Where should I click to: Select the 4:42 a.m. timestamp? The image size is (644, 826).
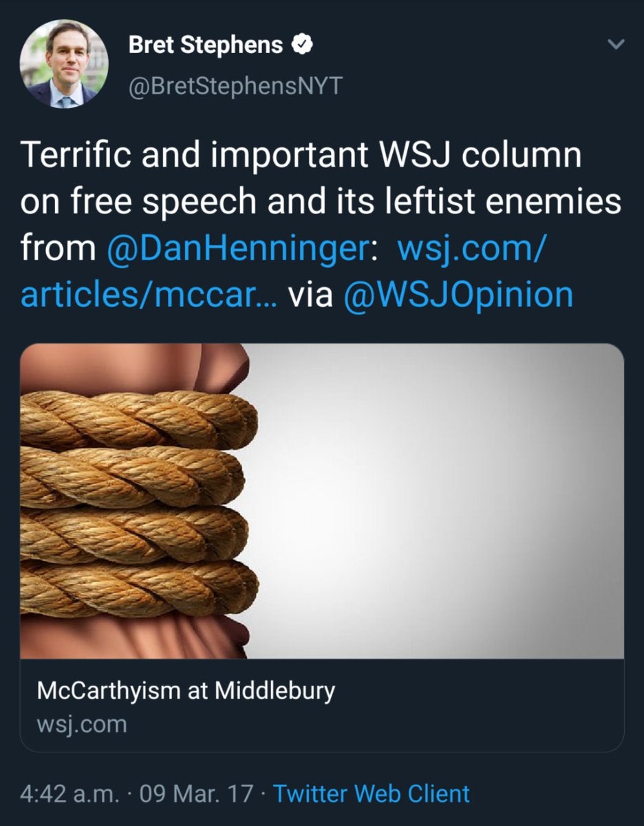[x=69, y=793]
